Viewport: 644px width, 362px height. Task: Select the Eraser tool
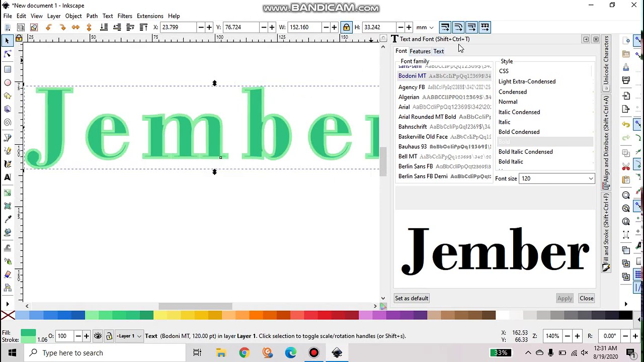coord(8,275)
